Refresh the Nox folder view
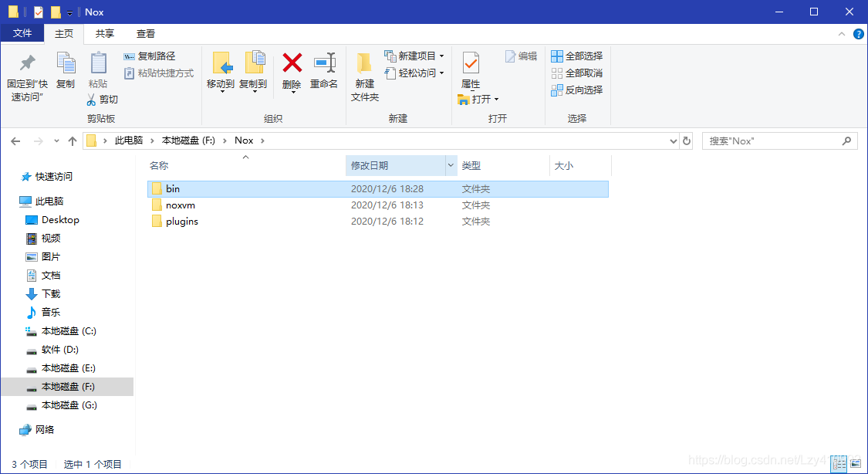Screen dimensions: 868x474 (x=687, y=141)
